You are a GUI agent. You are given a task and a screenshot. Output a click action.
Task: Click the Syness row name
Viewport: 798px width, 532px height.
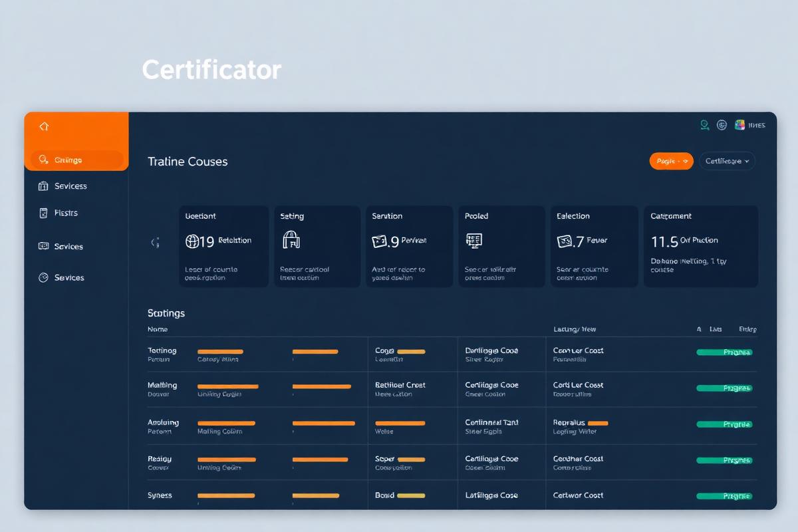point(160,495)
